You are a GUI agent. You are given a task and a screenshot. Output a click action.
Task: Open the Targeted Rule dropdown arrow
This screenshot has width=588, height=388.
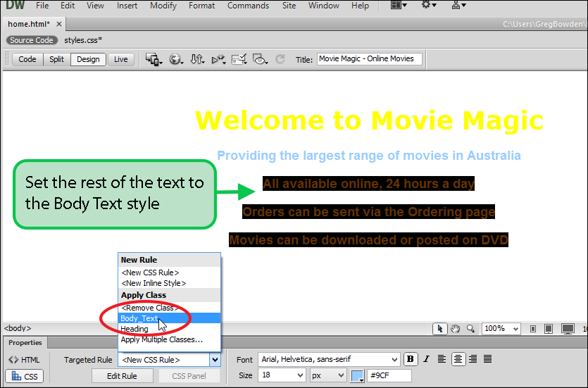[215, 360]
